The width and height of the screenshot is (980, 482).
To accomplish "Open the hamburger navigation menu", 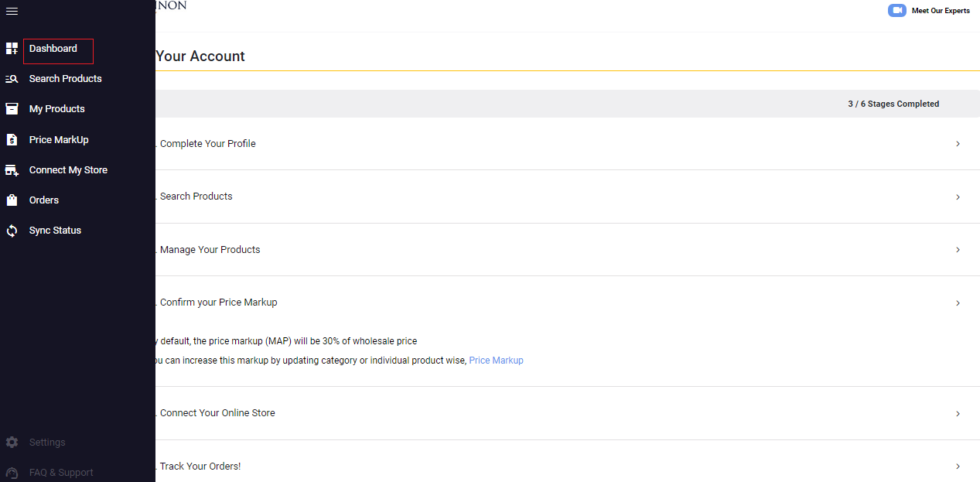I will coord(12,11).
